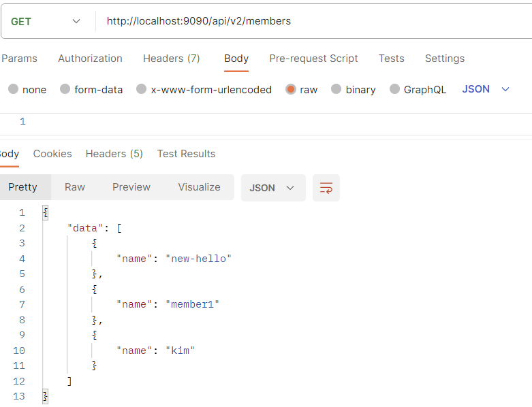Collapse the JSON root object at line 1
Screen dimensions: 532x407
click(x=46, y=213)
